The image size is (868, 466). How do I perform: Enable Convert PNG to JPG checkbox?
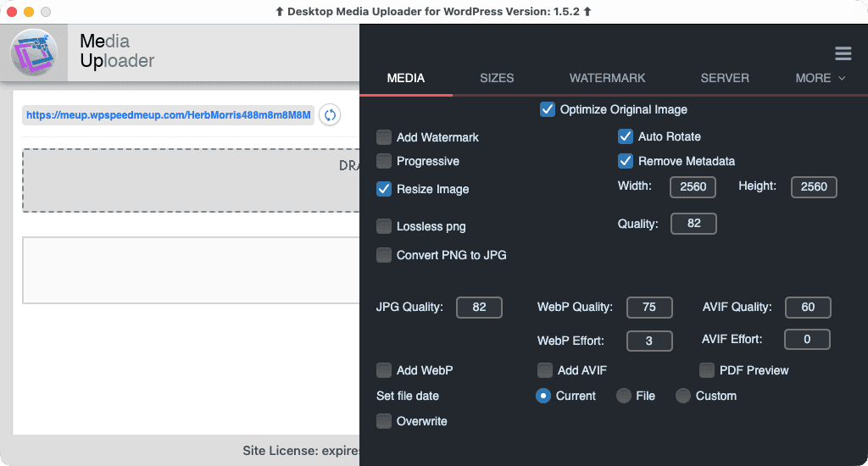[384, 255]
